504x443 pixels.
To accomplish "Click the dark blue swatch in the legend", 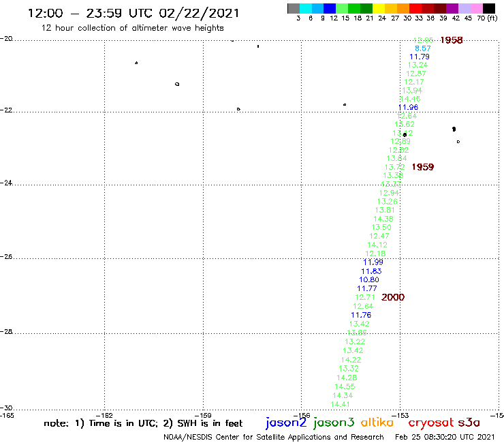I will (x=330, y=8).
